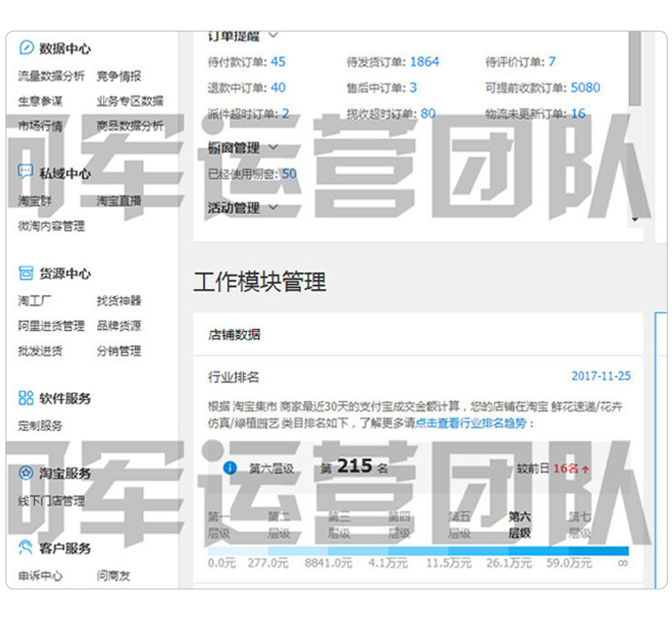
Task: Open 淘宝直播 in the sidebar
Action: [x=118, y=201]
